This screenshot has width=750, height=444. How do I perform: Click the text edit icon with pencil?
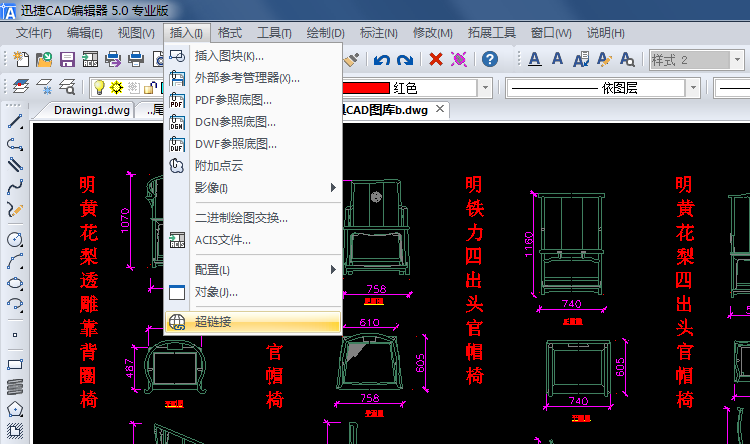[x=604, y=59]
